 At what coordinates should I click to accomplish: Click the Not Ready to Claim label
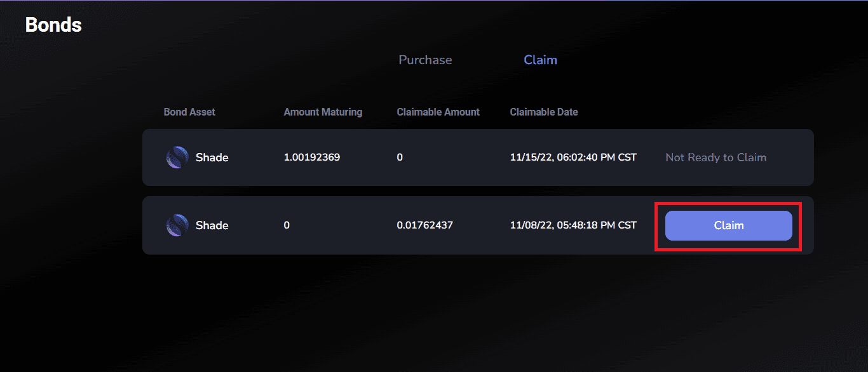[715, 157]
